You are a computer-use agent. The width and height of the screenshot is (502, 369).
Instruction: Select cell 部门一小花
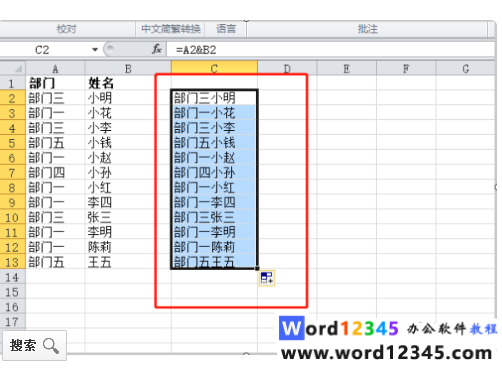point(214,113)
